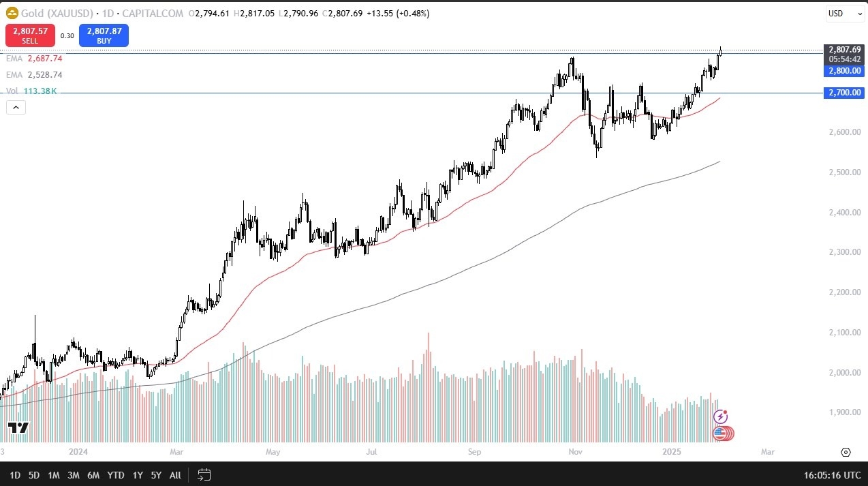868x486 pixels.
Task: Click the purple lightning bolt news icon
Action: click(x=720, y=416)
